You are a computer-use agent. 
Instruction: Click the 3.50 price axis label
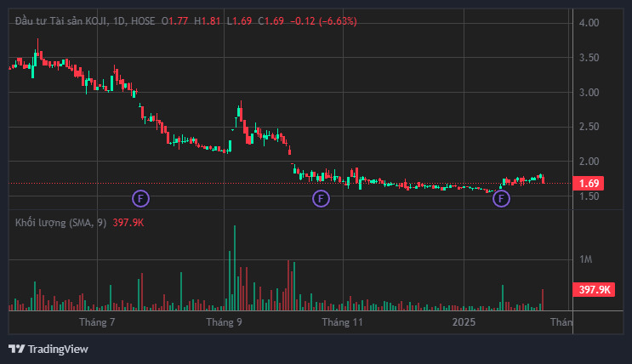[589, 58]
